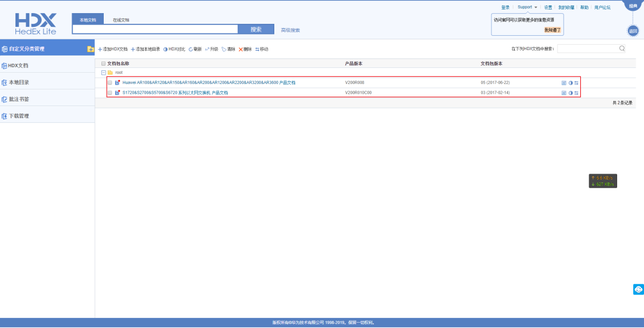The height and width of the screenshot is (328, 644).
Task: Click the document icon of the S1720 package
Action: click(x=117, y=93)
